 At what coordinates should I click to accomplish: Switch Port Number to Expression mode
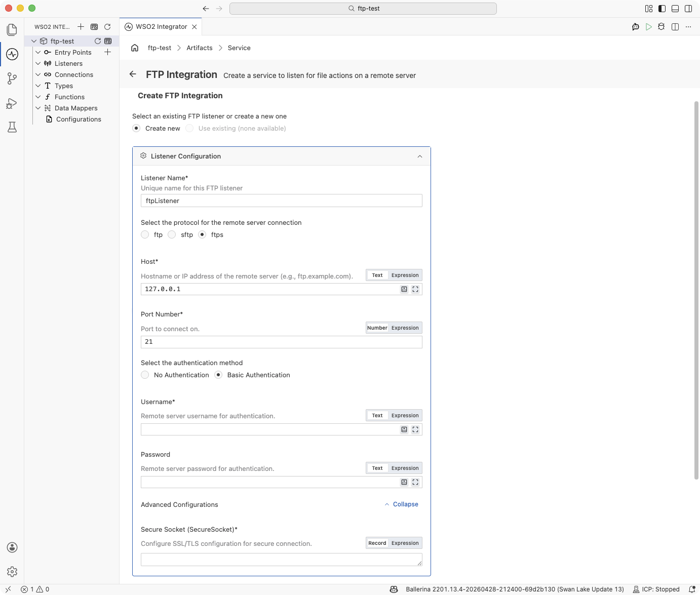point(405,328)
